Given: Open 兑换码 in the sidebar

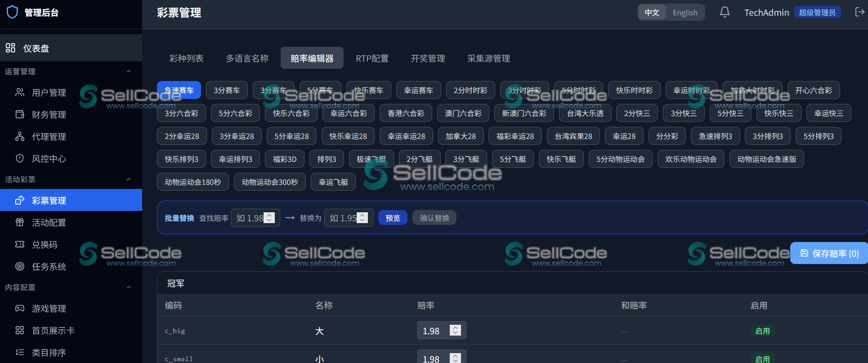Looking at the screenshot, I should (x=71, y=244).
